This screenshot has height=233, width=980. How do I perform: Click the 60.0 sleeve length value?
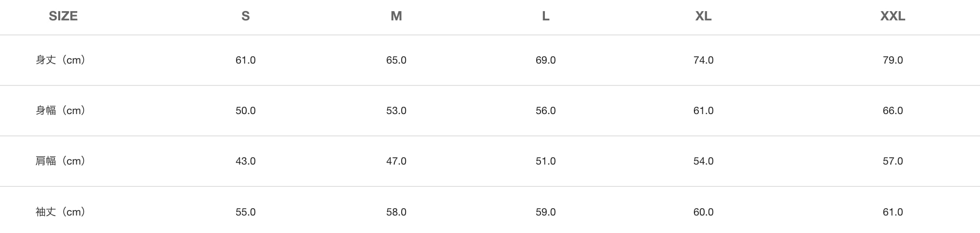[x=703, y=212]
